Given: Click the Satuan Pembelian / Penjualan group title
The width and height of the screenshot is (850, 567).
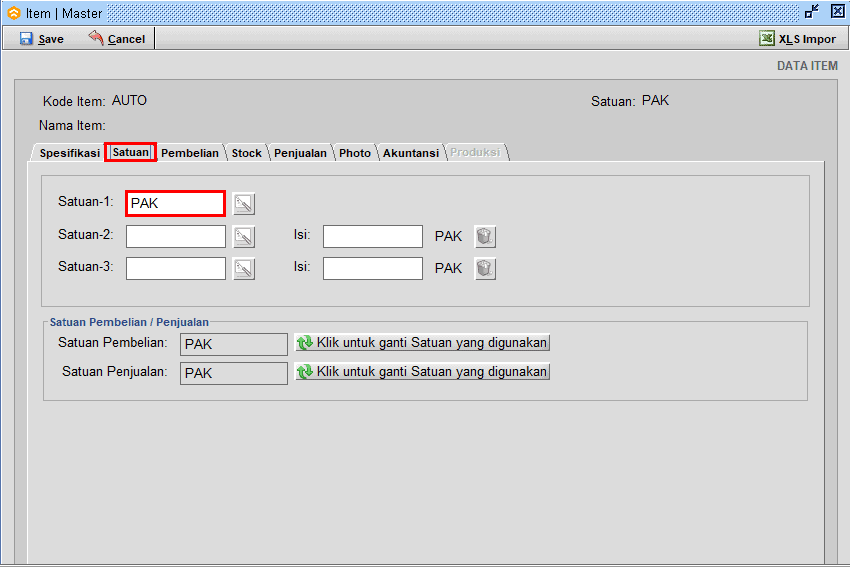Looking at the screenshot, I should tap(129, 322).
